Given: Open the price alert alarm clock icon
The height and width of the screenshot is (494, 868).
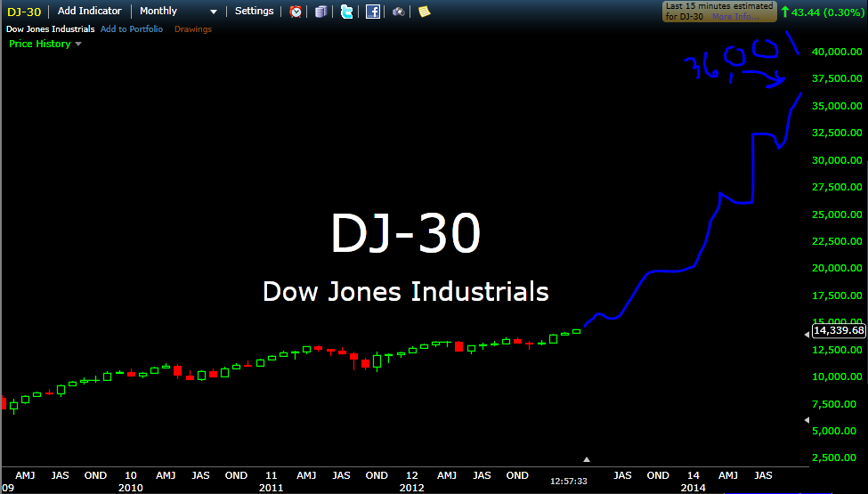Looking at the screenshot, I should coord(296,11).
